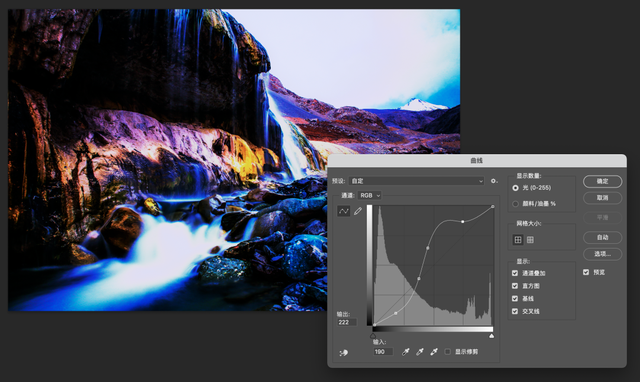Pick the white point eyedropper

coord(434,352)
